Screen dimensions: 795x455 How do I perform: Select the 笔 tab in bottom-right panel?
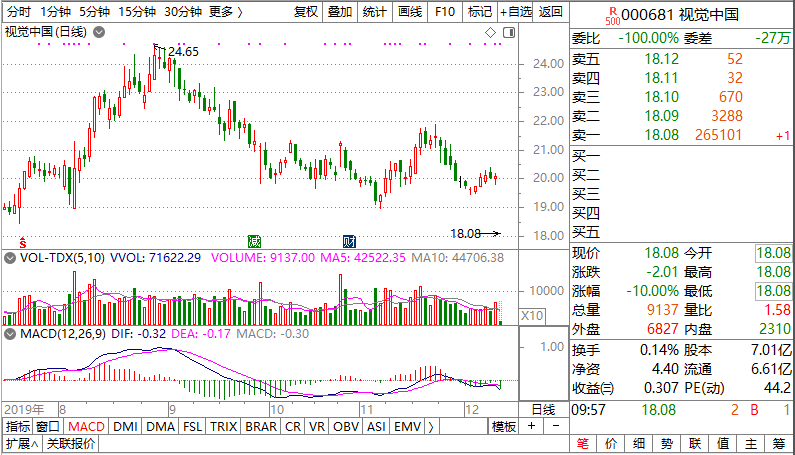[581, 444]
